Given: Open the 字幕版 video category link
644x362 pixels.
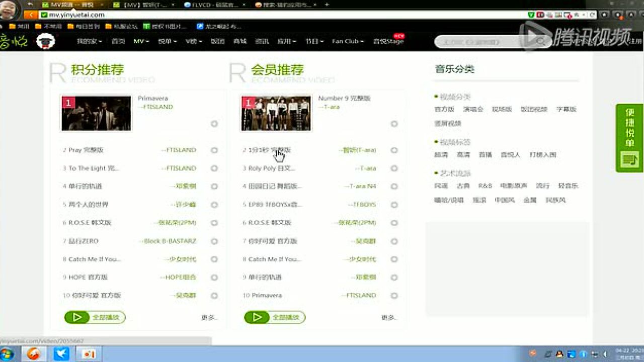Looking at the screenshot, I should click(567, 109).
